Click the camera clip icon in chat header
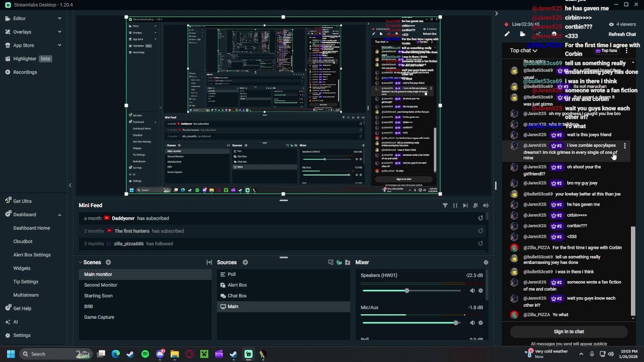Viewport: 644px width, 362px height. (x=522, y=34)
